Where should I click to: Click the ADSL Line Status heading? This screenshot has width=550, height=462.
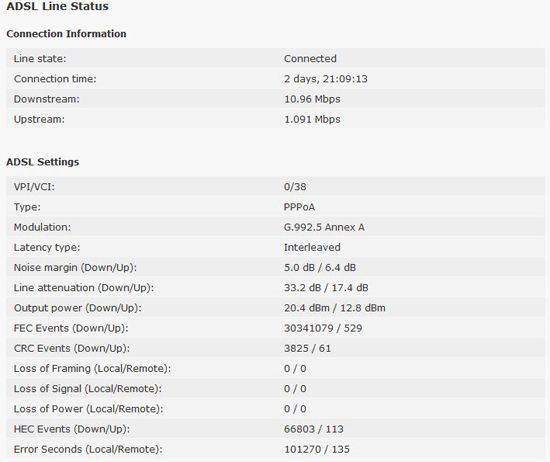tap(58, 6)
